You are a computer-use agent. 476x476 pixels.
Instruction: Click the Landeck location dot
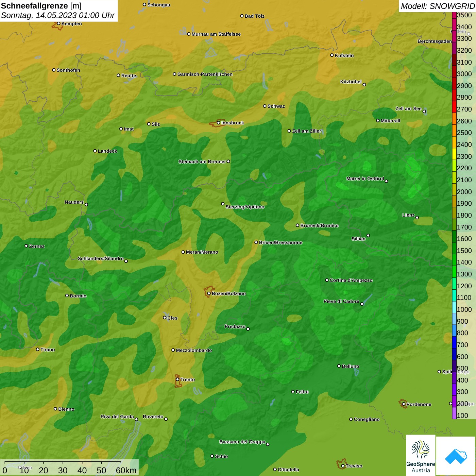click(x=95, y=151)
